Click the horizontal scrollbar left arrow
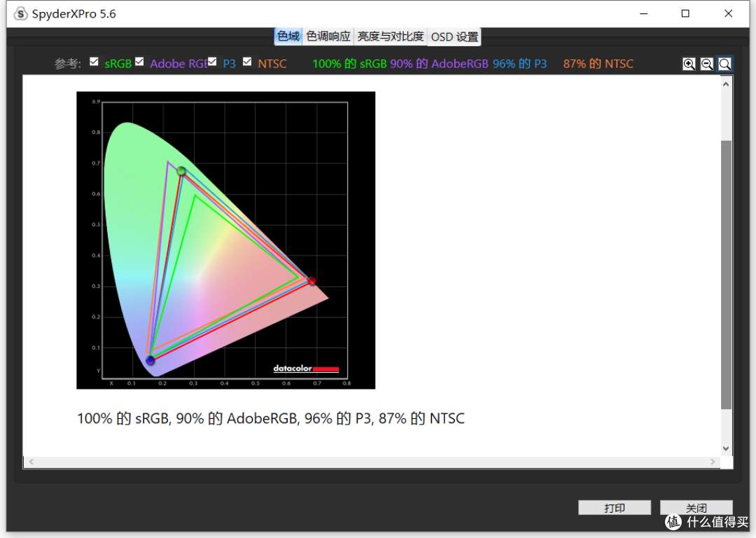756x538 pixels. [31, 462]
